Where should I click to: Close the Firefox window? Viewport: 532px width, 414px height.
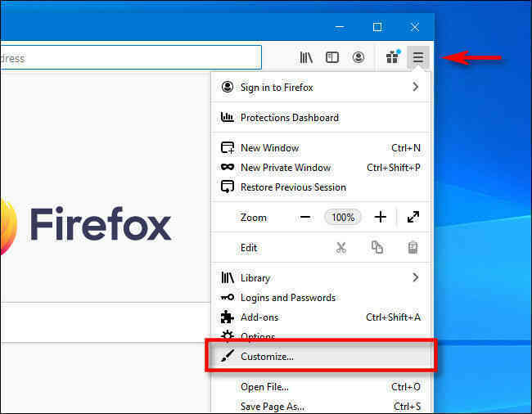click(415, 27)
